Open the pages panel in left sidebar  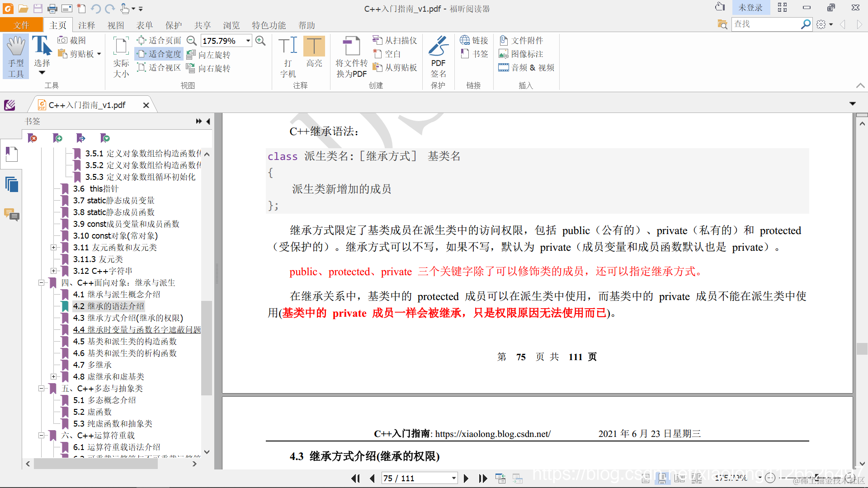pyautogui.click(x=11, y=184)
